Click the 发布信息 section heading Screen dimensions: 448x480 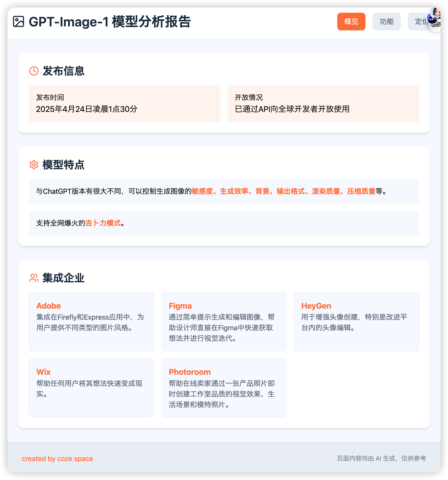click(63, 71)
